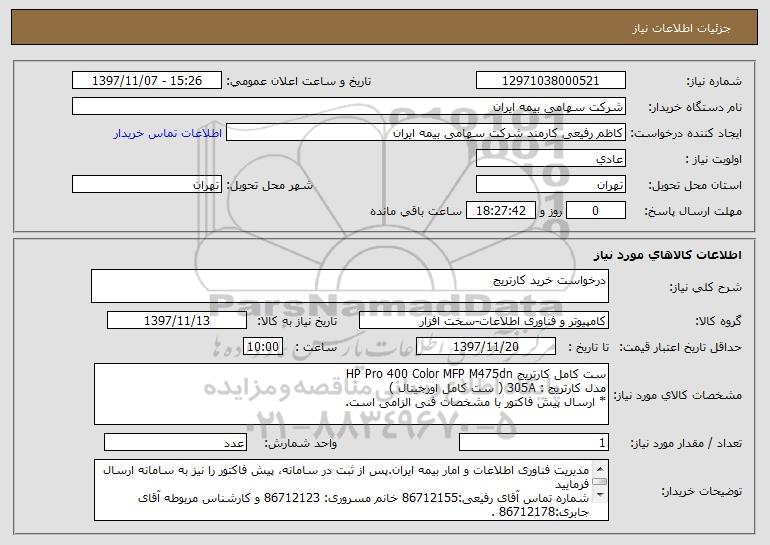The height and width of the screenshot is (545, 770).
Task: Click the header جزئیات اطلاعات نیاز
Action: (x=681, y=28)
